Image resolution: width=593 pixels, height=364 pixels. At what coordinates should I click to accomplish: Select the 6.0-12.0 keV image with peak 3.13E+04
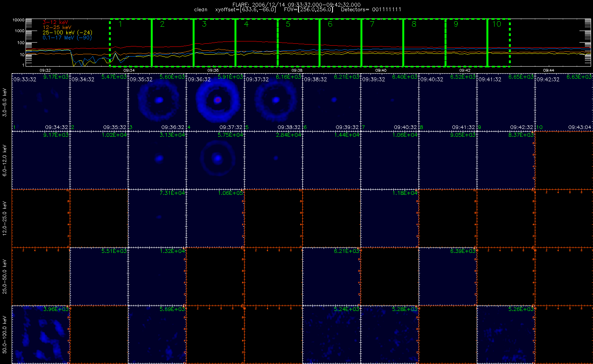pos(157,160)
